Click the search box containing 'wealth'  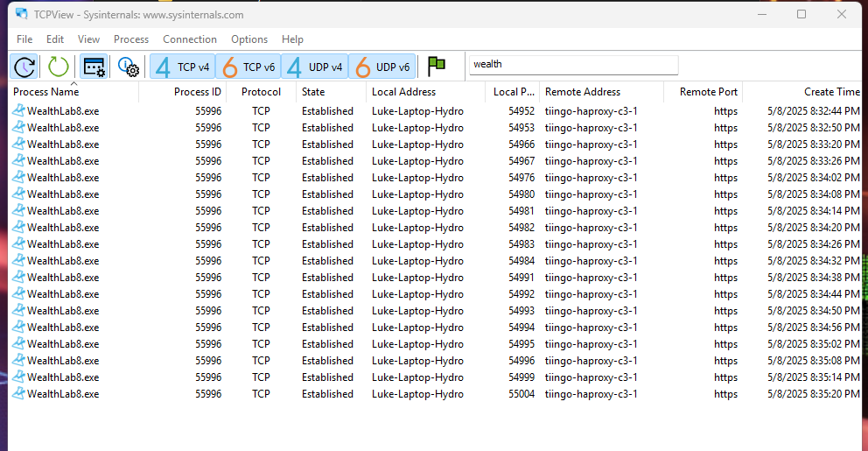573,65
